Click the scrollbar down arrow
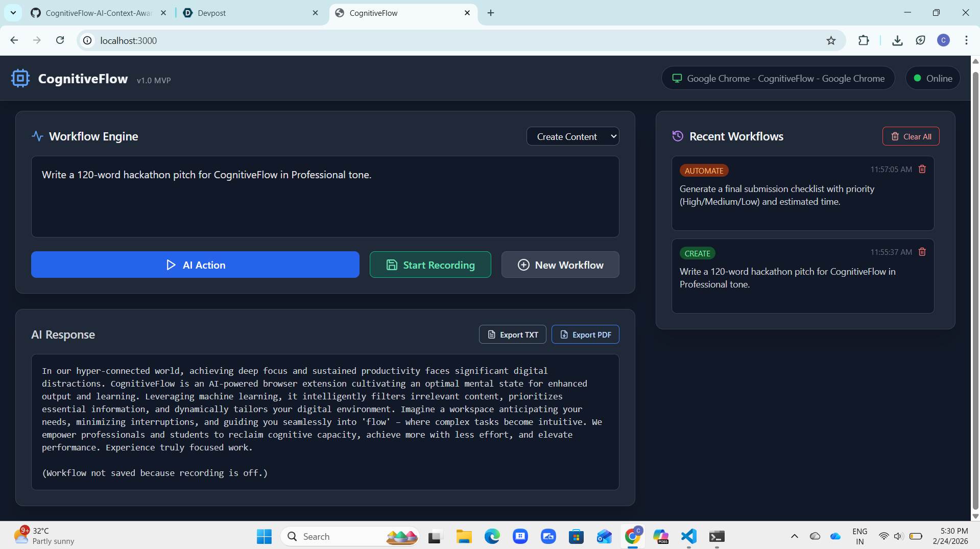980x549 pixels. tap(975, 516)
